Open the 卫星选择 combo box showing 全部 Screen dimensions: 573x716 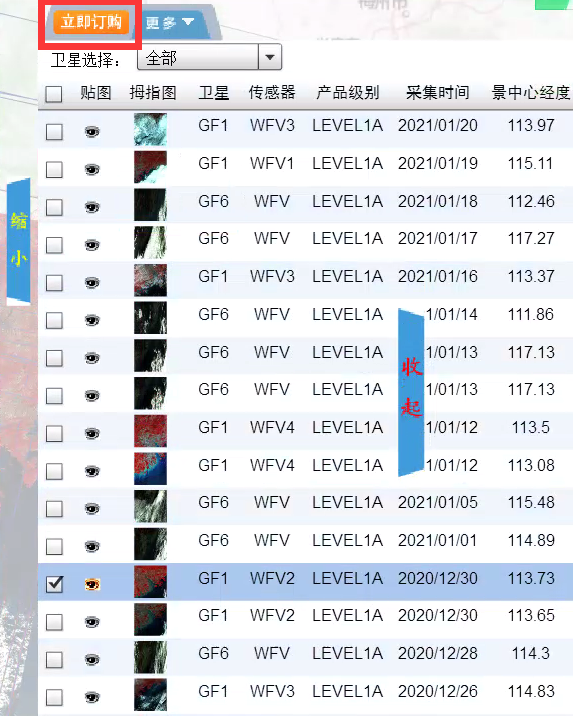click(x=209, y=58)
